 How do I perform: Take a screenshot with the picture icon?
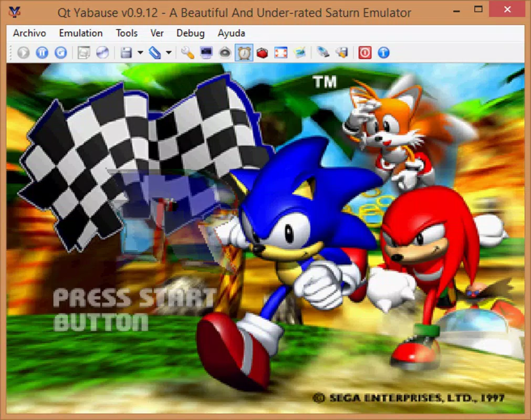pos(300,53)
